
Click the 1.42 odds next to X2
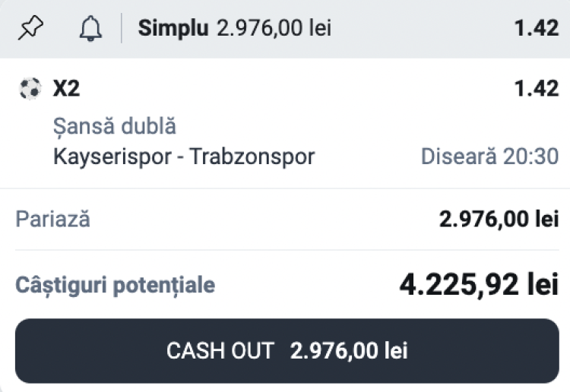(537, 89)
